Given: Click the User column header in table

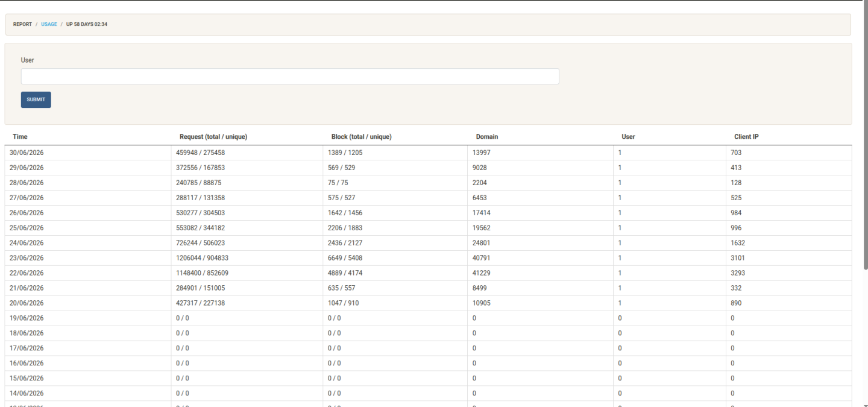Looking at the screenshot, I should (x=628, y=137).
